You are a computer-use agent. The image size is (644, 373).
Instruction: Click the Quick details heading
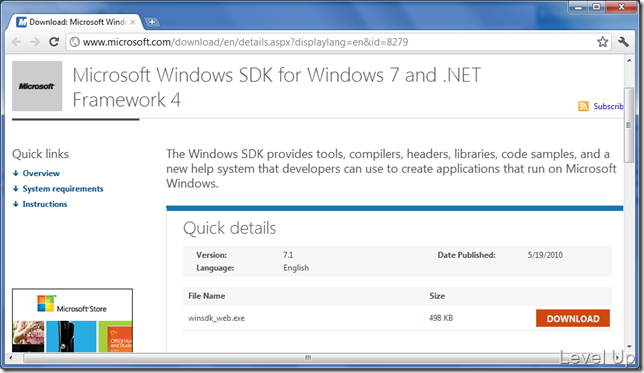click(x=229, y=228)
